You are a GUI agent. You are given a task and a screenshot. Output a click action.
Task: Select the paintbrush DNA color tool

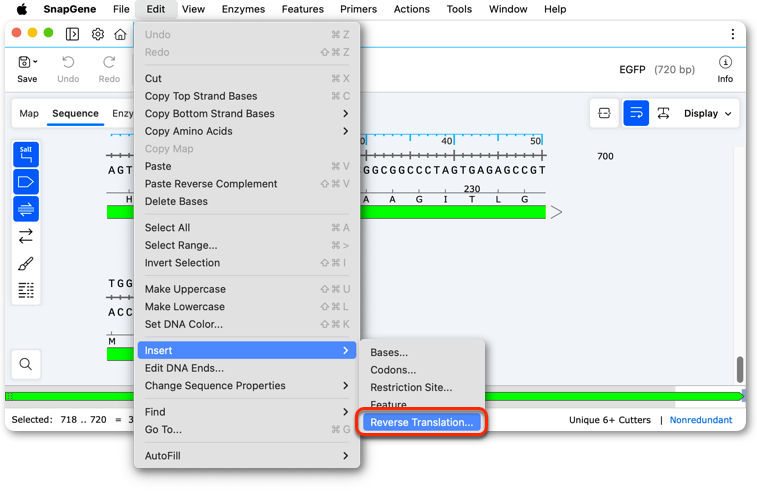(26, 264)
